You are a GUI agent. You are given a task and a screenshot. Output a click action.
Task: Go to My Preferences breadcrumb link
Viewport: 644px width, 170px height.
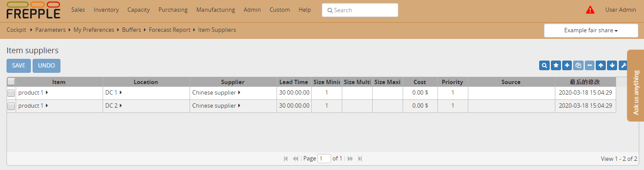93,30
